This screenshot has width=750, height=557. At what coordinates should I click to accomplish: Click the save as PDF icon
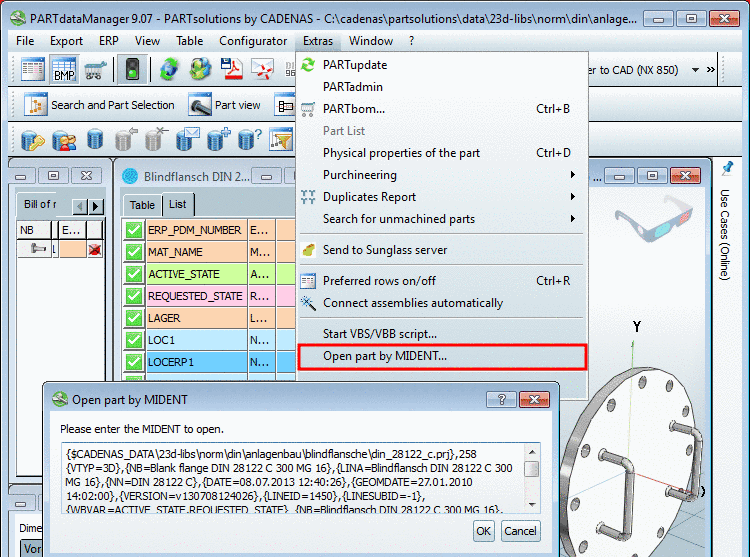[232, 69]
